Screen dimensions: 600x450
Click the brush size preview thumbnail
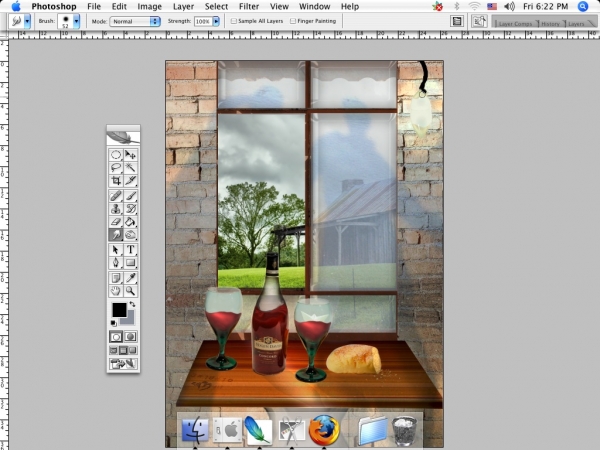click(x=65, y=21)
